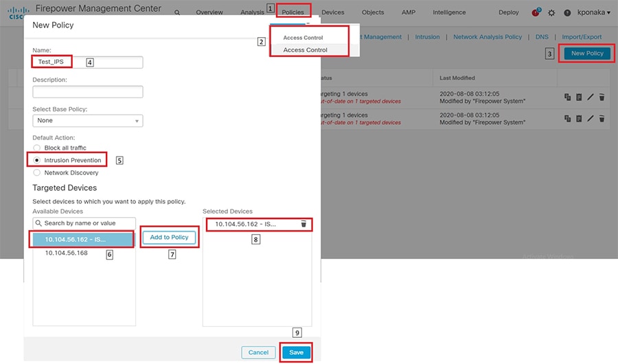The width and height of the screenshot is (618, 364).
Task: Click the Search by name or value box
Action: (84, 223)
